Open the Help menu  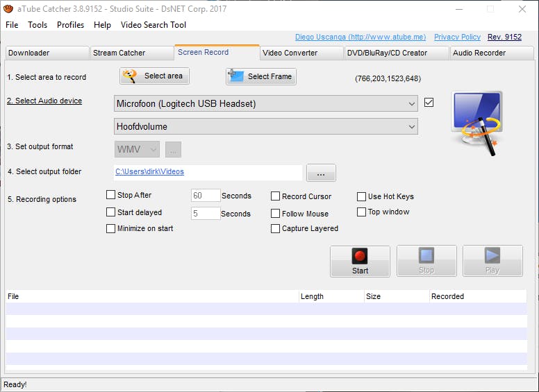pyautogui.click(x=102, y=25)
